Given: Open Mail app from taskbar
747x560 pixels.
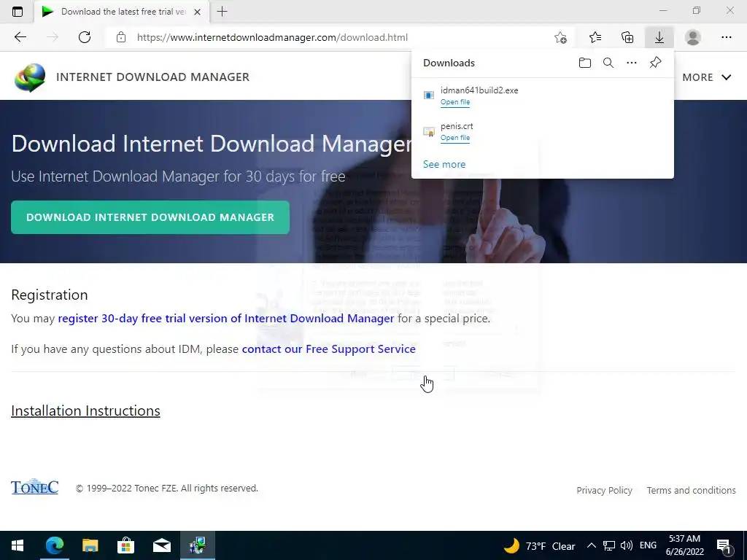Looking at the screenshot, I should pyautogui.click(x=161, y=545).
